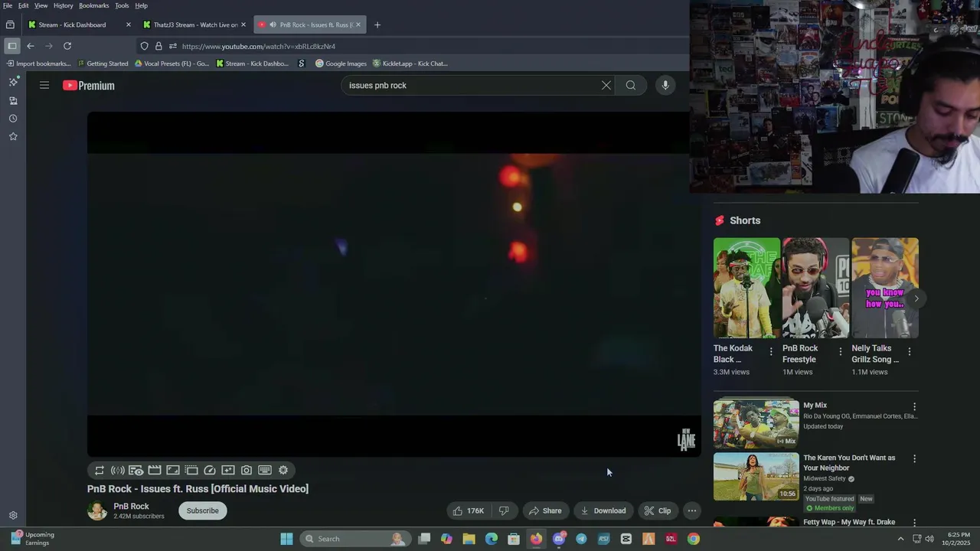Toggle the browser sidebar button
Screen dimensions: 980x551
tap(11, 46)
